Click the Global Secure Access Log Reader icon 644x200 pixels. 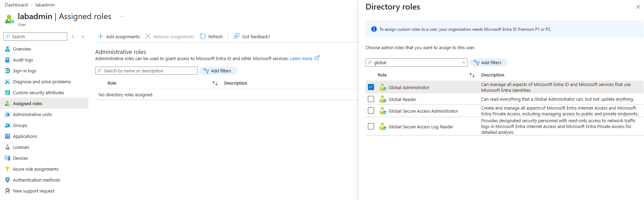click(383, 126)
